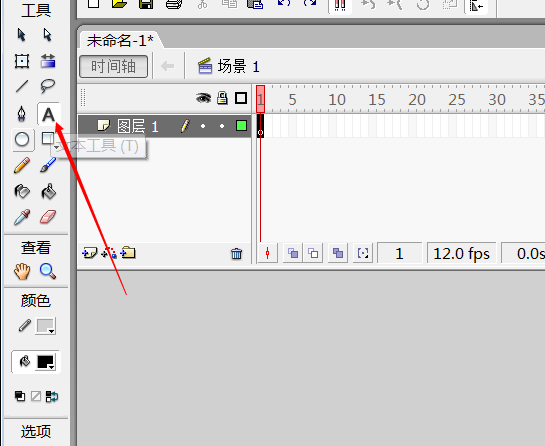The width and height of the screenshot is (545, 446).
Task: Click frame number 10 on ruler
Action: [x=337, y=100]
